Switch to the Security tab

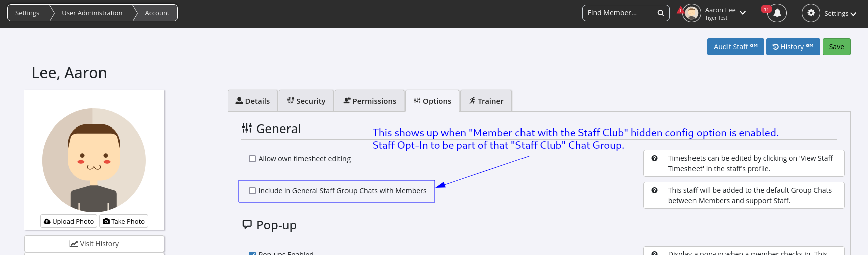[x=306, y=101]
